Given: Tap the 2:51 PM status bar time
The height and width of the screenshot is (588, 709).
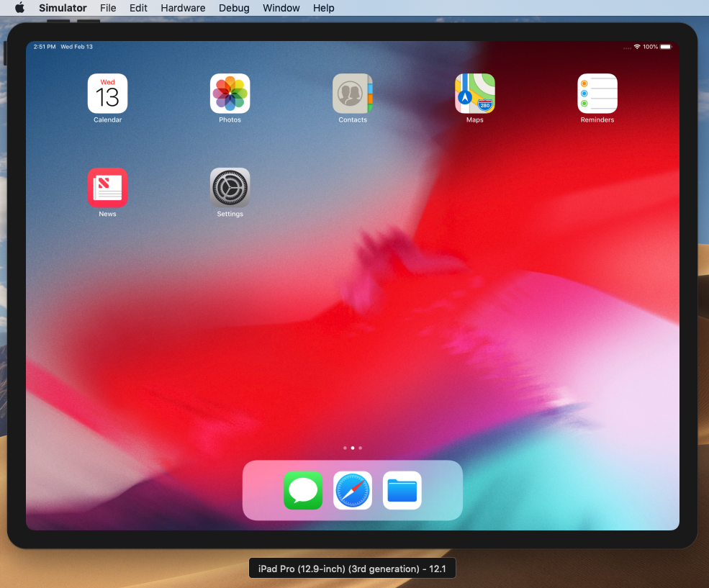Looking at the screenshot, I should (x=45, y=47).
